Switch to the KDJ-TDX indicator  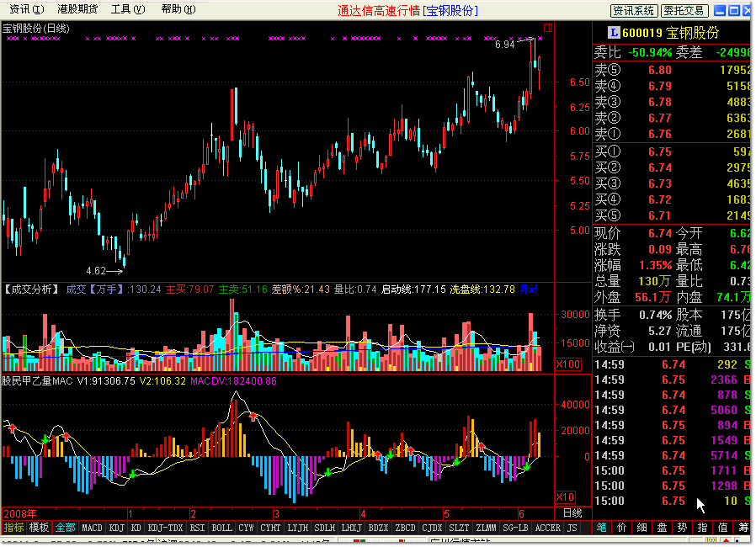pyautogui.click(x=165, y=528)
